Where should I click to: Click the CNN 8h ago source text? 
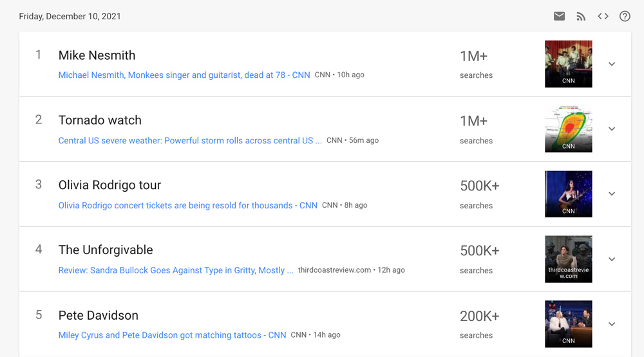point(345,205)
